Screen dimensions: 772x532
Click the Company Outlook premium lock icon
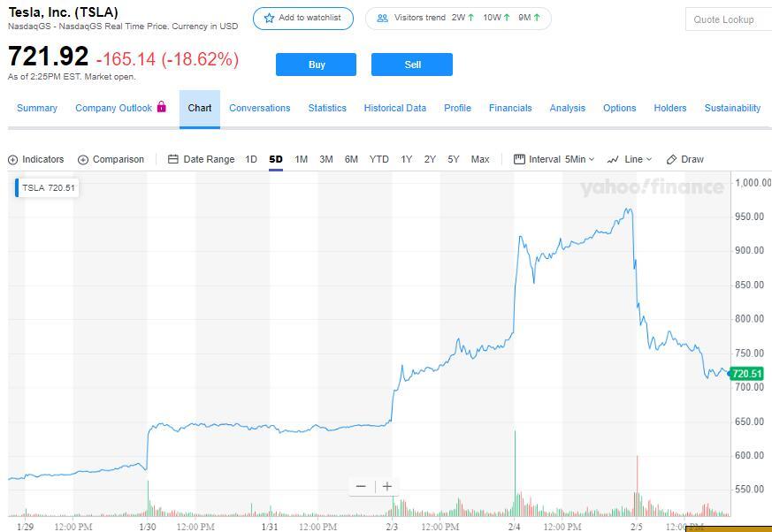(x=162, y=107)
